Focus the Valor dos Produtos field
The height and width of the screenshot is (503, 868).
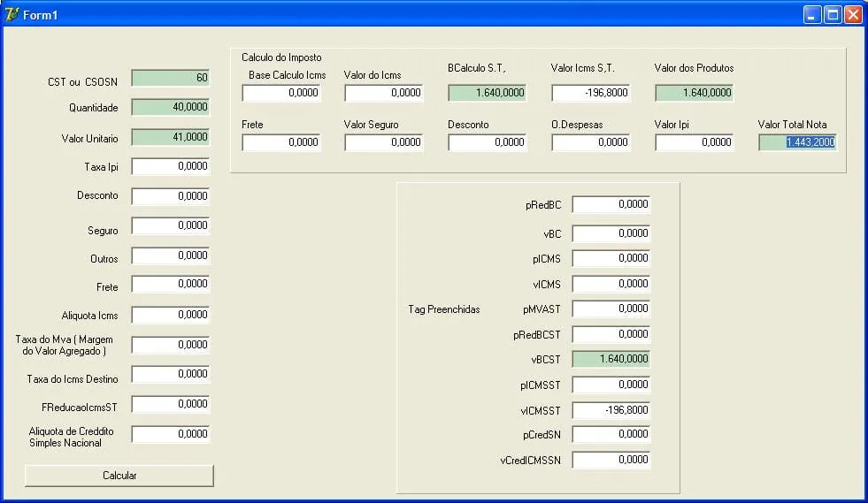[x=694, y=93]
